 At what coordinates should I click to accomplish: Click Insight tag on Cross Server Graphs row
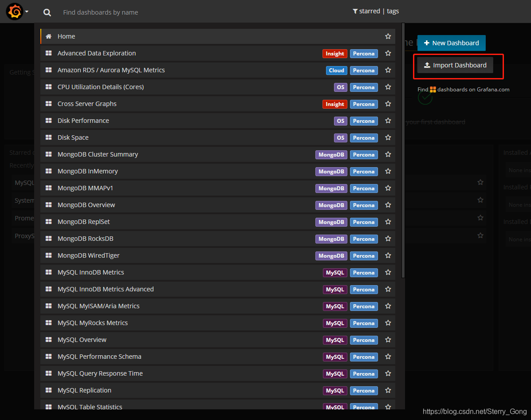pos(334,104)
